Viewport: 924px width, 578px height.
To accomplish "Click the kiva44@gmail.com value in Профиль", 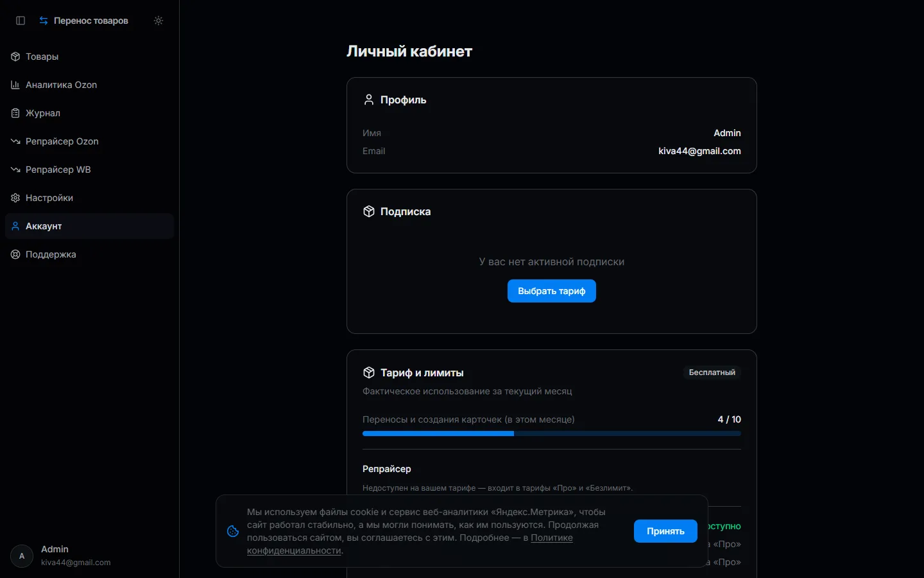I will pyautogui.click(x=699, y=151).
